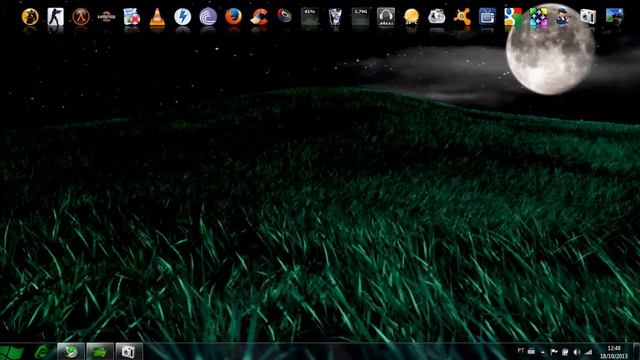
Task: Show hidden tray icons arrow
Action: 543,352
